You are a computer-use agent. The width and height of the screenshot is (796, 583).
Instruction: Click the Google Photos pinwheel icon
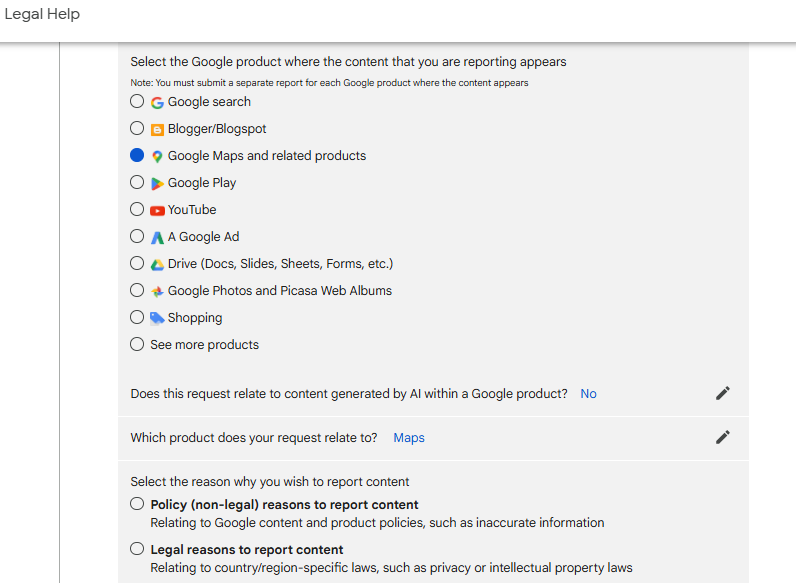[157, 292]
